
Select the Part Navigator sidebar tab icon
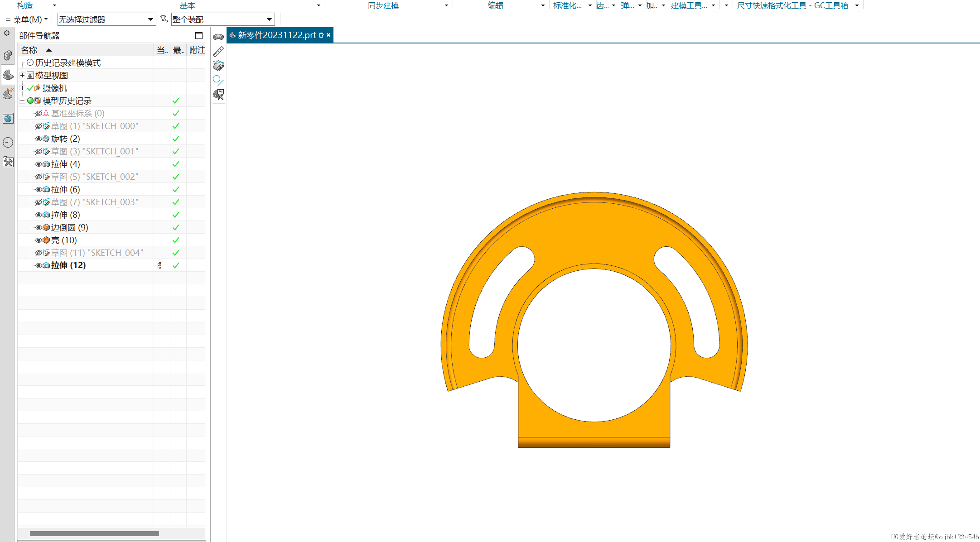8,75
